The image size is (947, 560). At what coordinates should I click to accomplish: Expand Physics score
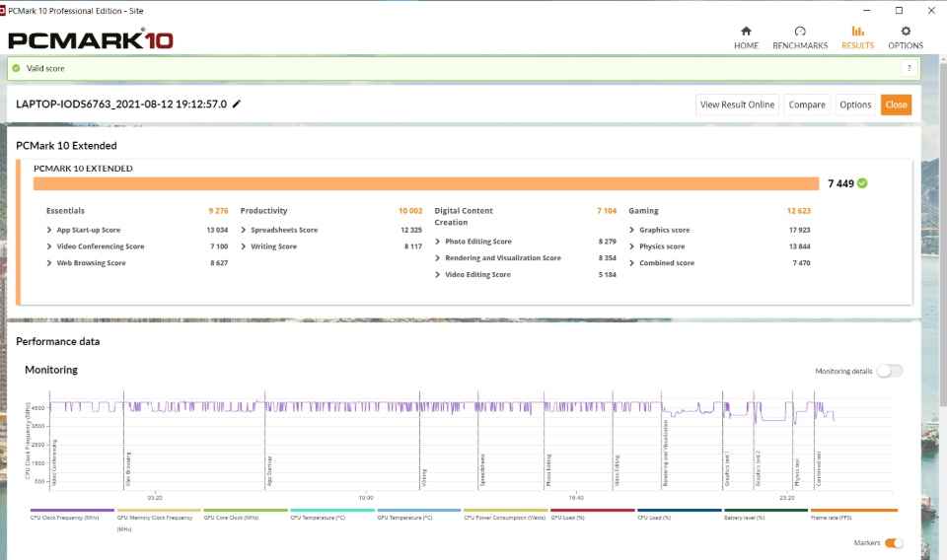tap(631, 246)
